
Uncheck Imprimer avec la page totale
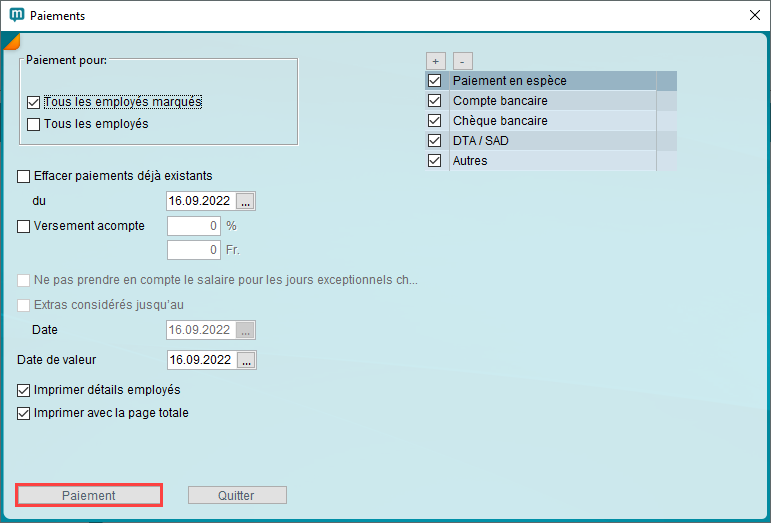pos(24,413)
